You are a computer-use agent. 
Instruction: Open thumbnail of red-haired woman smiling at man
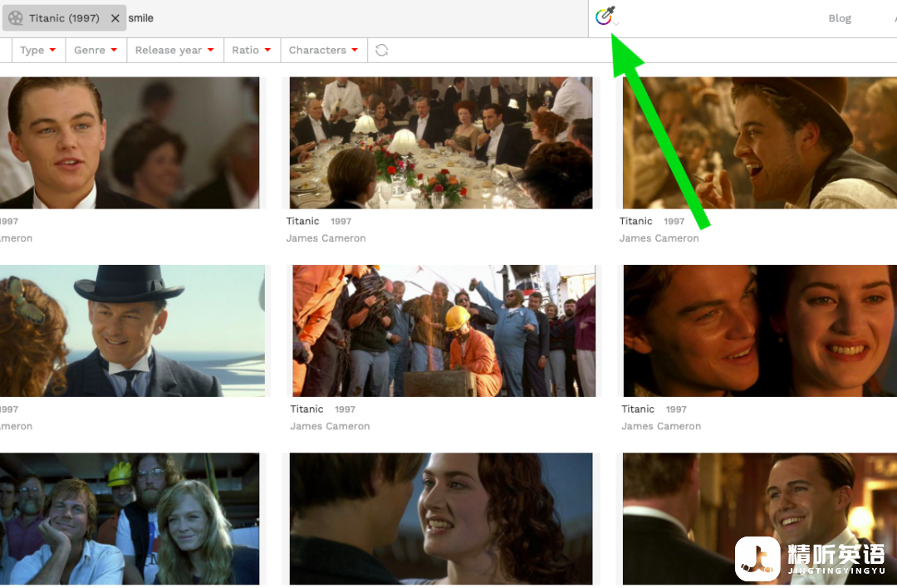441,519
